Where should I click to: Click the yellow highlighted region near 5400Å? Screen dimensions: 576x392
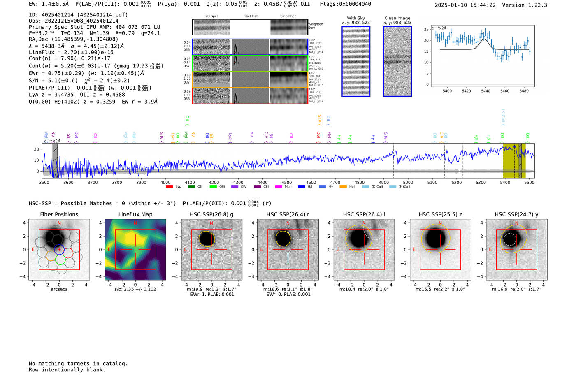point(514,160)
